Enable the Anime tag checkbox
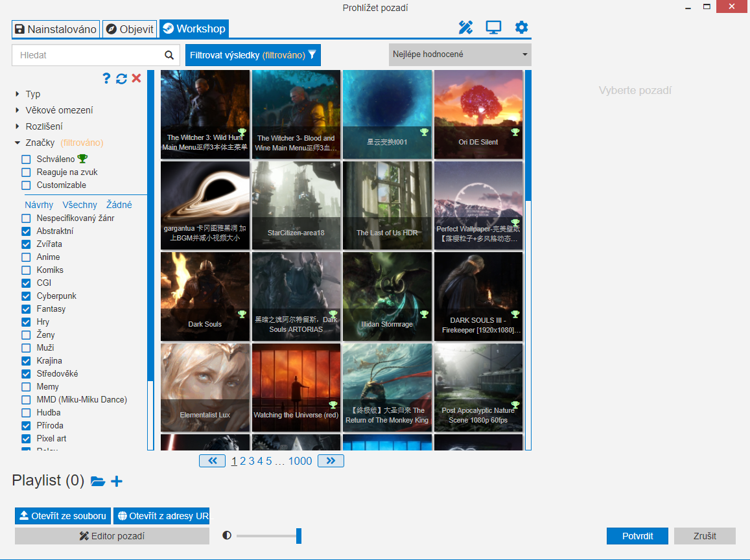Viewport: 750px width, 560px height. point(26,257)
